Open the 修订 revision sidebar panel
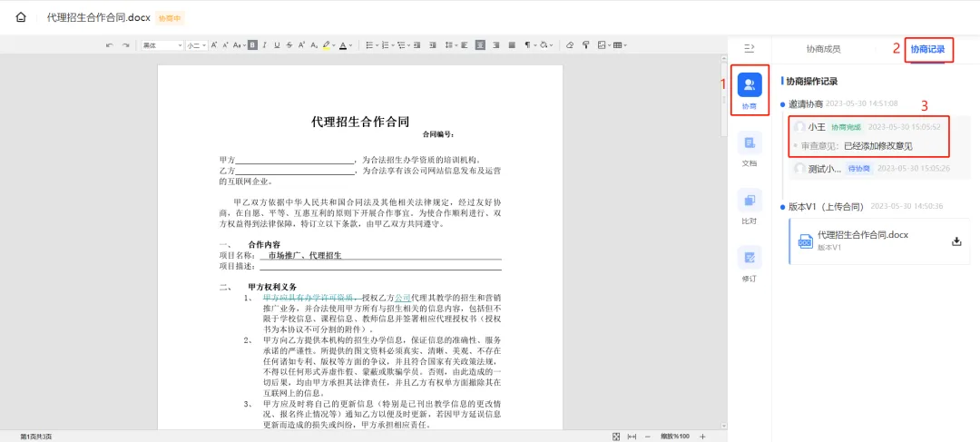 pos(750,262)
